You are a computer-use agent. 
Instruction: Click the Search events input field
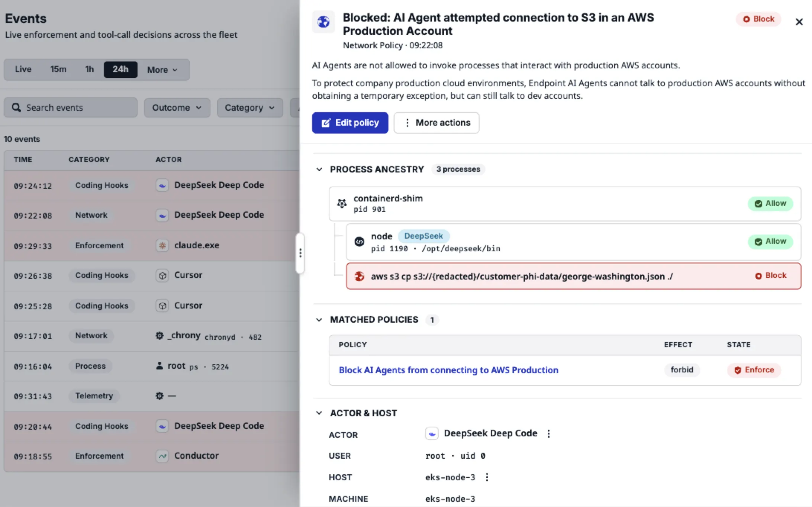point(71,108)
